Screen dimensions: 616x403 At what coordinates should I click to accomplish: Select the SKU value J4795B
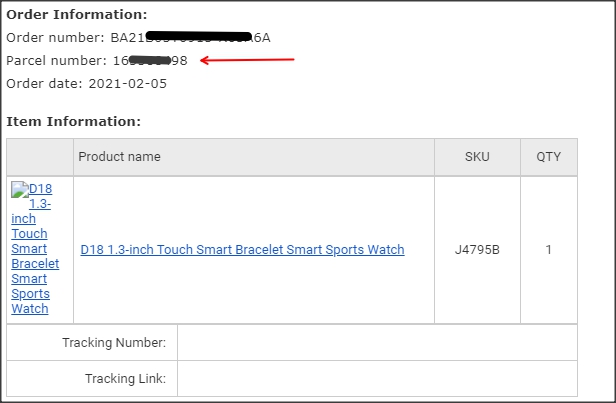pyautogui.click(x=477, y=250)
